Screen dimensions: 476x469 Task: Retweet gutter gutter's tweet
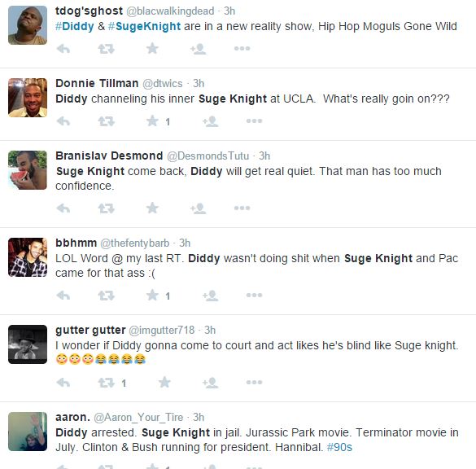click(x=106, y=383)
